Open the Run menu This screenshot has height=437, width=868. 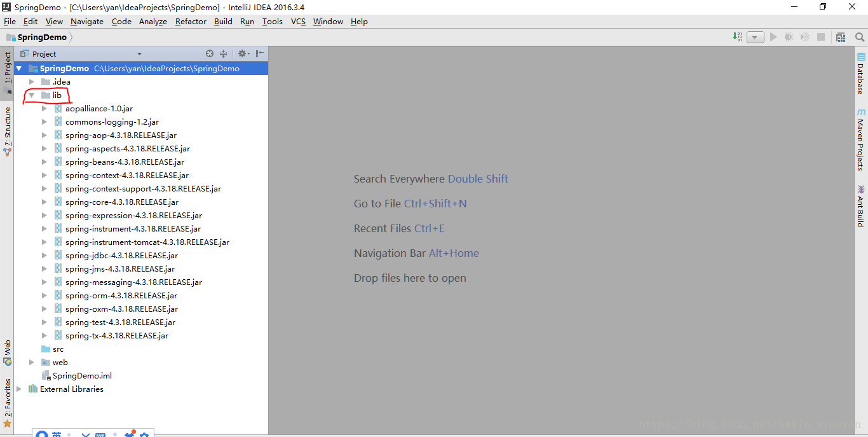(x=247, y=21)
